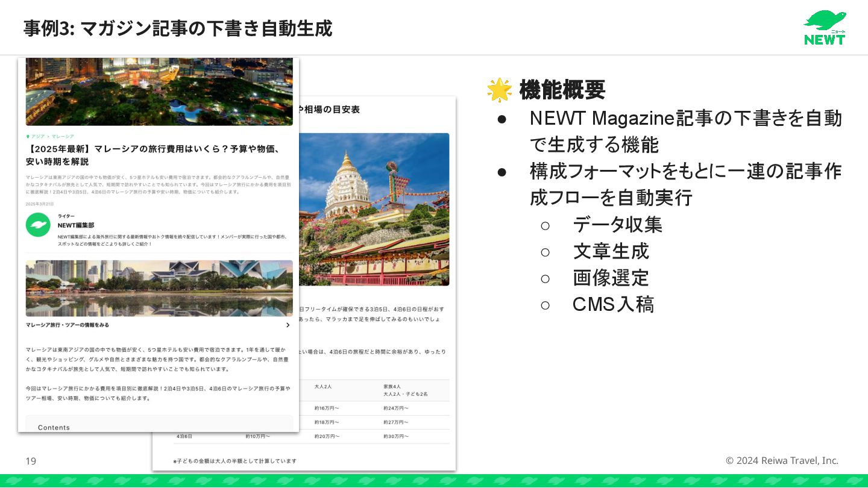Image resolution: width=868 pixels, height=488 pixels.
Task: Click the © 2024 Reiwa Travel, Inc. footer
Action: 782,461
